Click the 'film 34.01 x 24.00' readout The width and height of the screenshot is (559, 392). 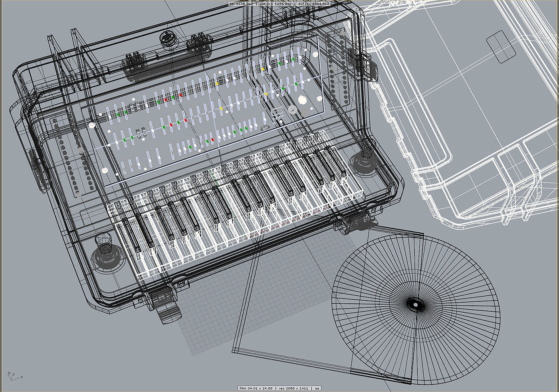256,388
